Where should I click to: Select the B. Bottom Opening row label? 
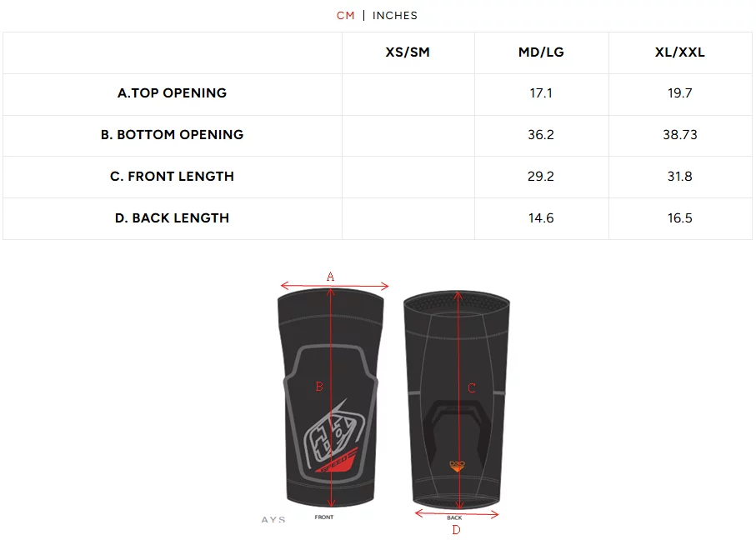point(172,135)
